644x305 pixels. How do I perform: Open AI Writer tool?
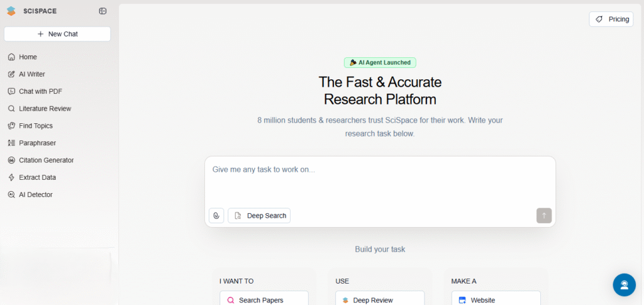[x=32, y=74]
